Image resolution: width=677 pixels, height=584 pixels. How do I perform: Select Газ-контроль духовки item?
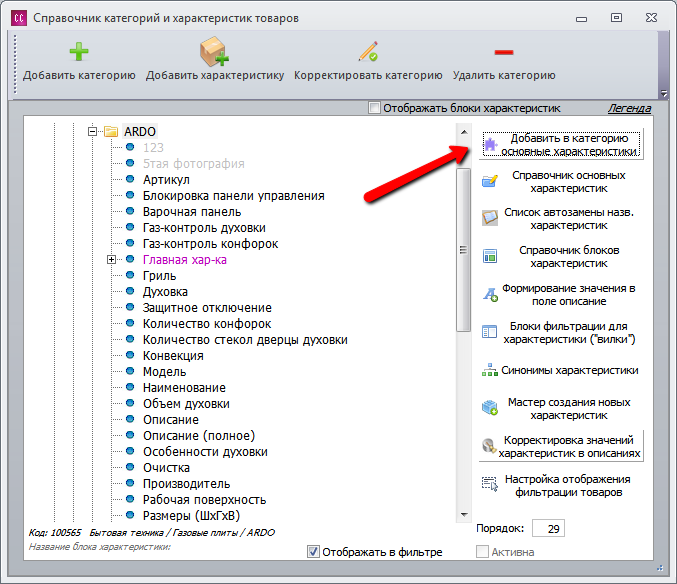click(x=204, y=227)
